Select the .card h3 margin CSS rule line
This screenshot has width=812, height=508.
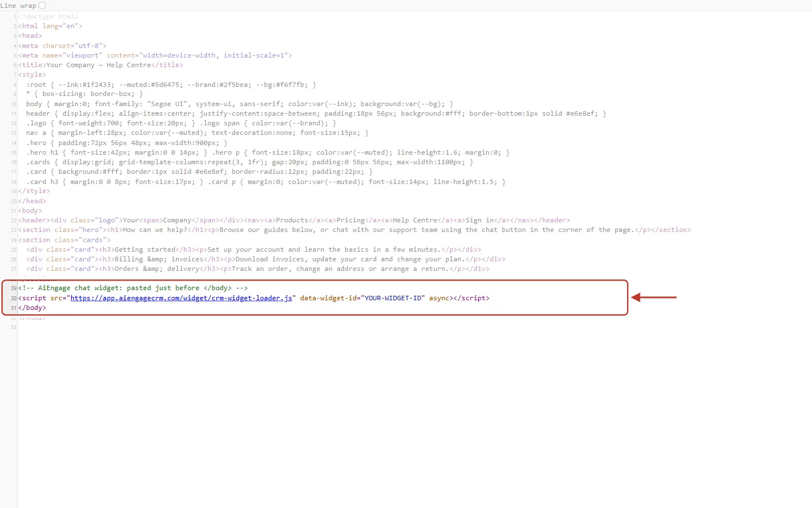pyautogui.click(x=266, y=182)
